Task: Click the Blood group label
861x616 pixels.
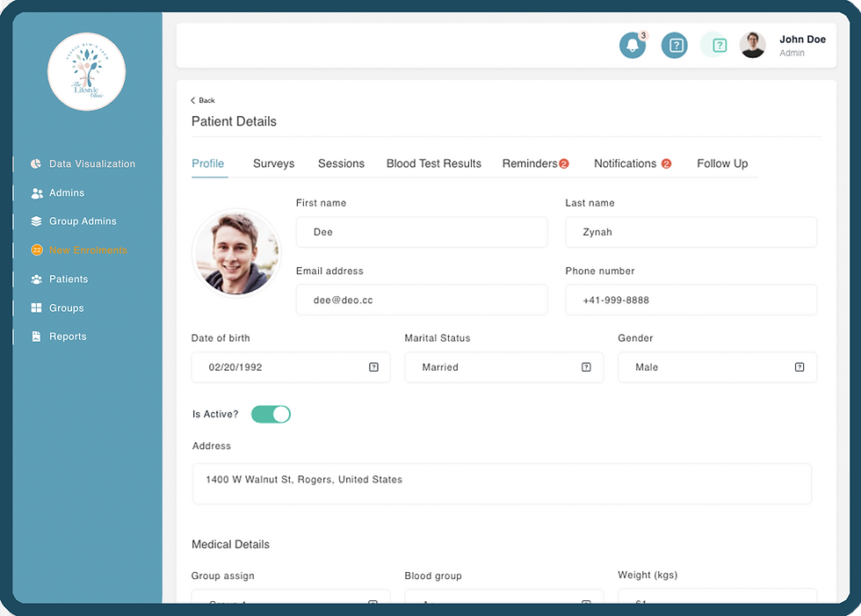Action: coord(433,576)
